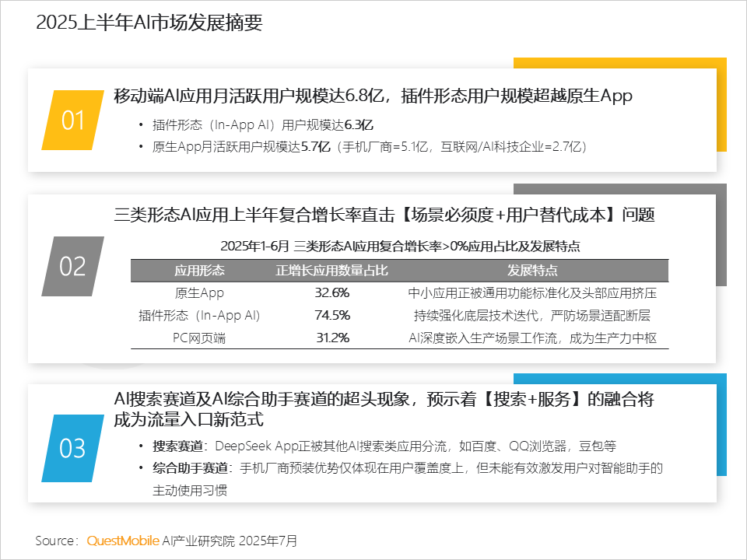The width and height of the screenshot is (747, 560).
Task: Click the 31.2% value for PC网页端
Action: 332,338
